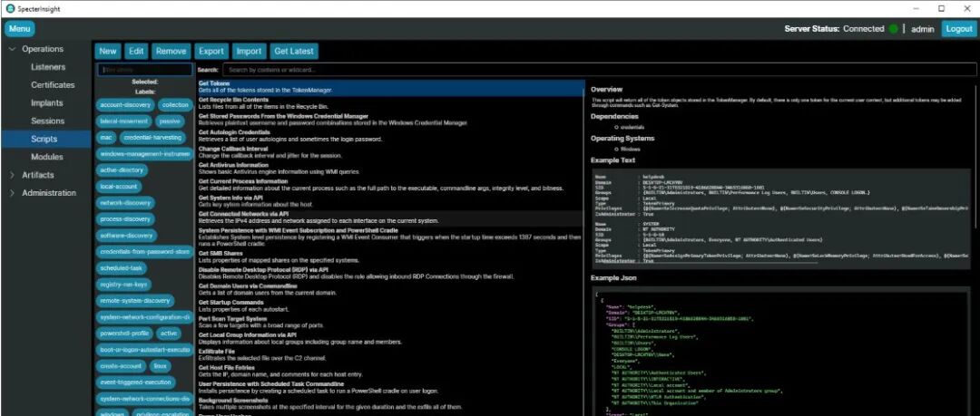The height and width of the screenshot is (416, 980).
Task: Toggle the credential-harvesting label
Action: pos(152,138)
